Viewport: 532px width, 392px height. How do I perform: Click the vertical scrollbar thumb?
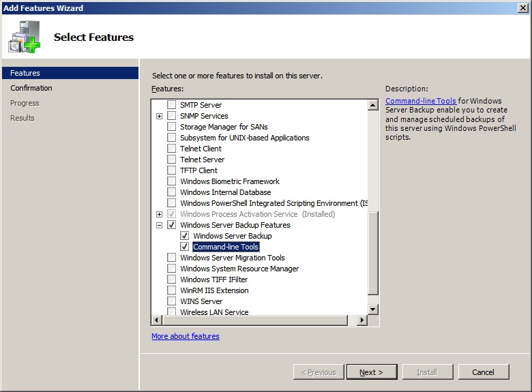373,254
